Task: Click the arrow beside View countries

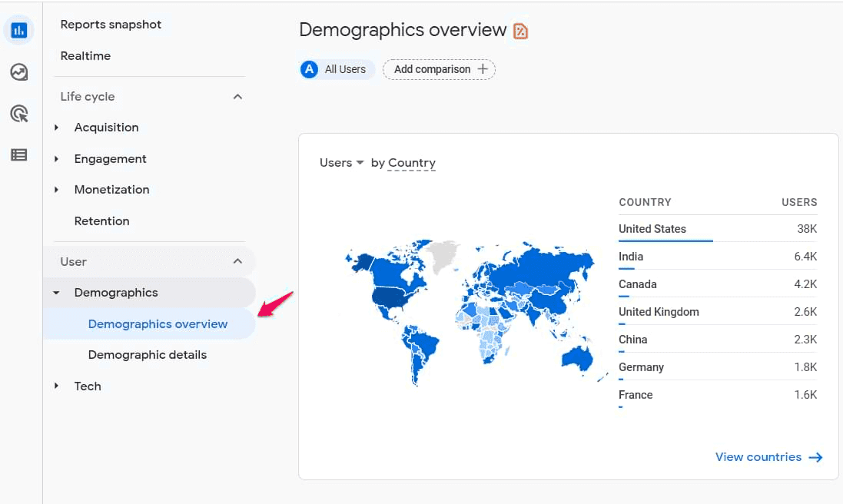Action: [817, 456]
